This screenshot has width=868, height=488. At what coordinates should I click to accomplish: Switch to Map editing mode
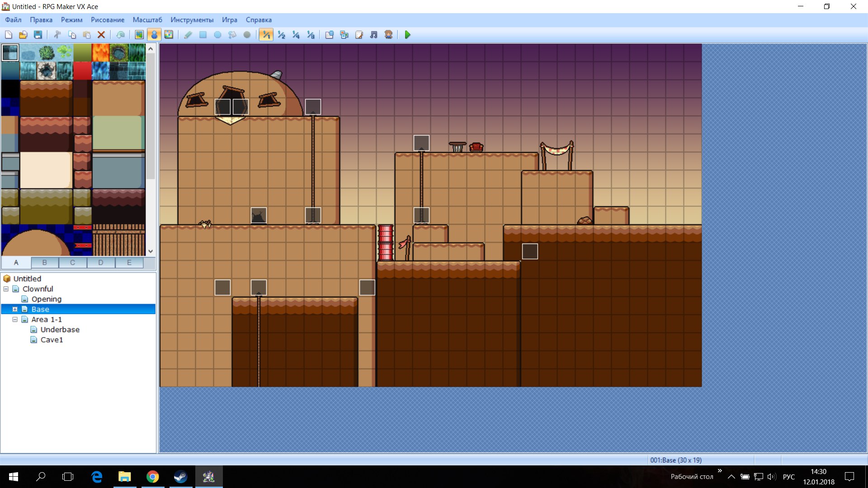139,35
